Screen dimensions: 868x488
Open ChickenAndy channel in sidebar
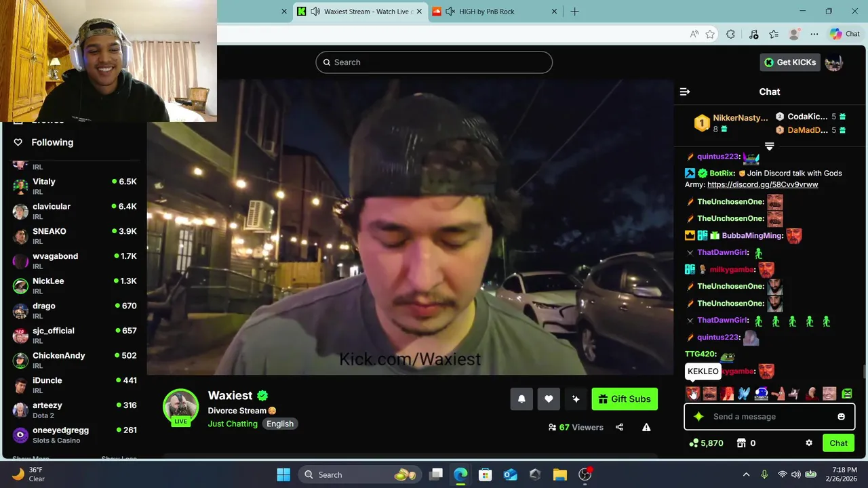75,360
